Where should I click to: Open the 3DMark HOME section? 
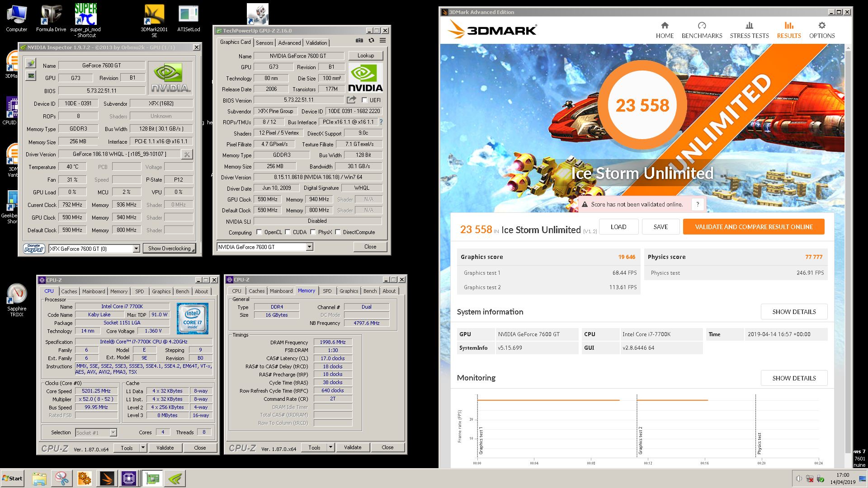(x=665, y=30)
